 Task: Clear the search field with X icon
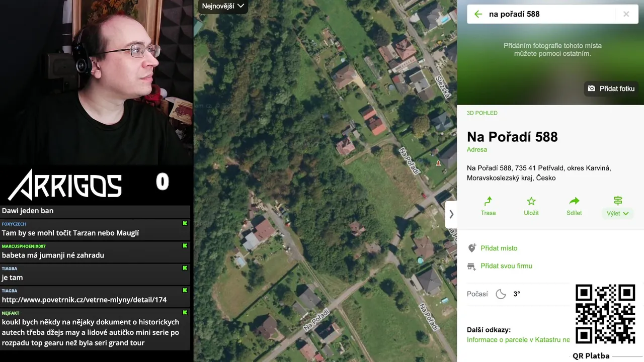(626, 14)
